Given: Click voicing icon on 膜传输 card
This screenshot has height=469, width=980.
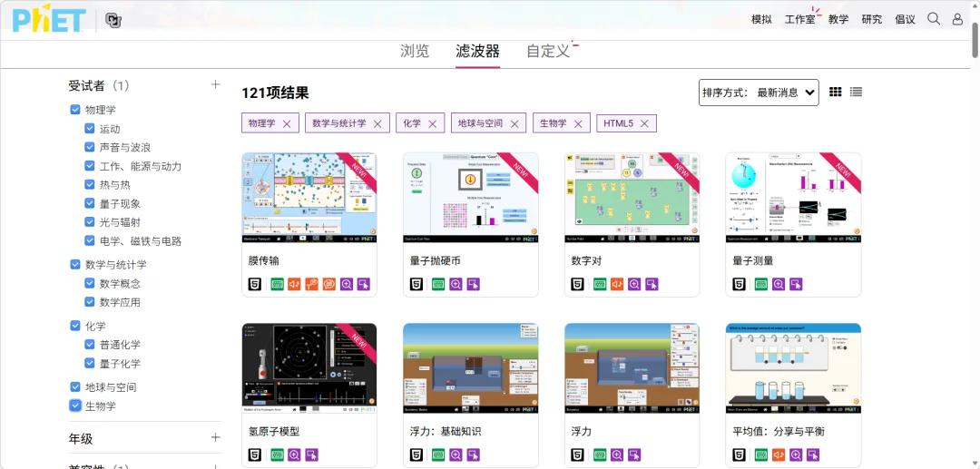Looking at the screenshot, I should point(312,284).
